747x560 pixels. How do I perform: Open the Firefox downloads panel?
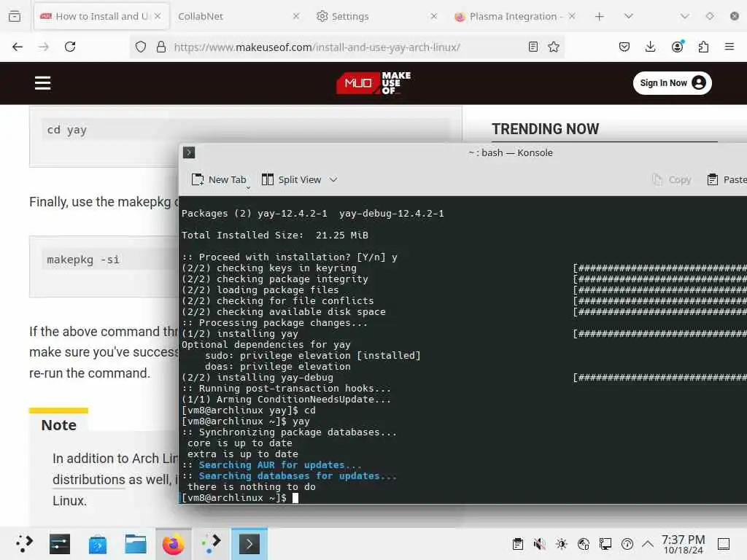pyautogui.click(x=650, y=47)
